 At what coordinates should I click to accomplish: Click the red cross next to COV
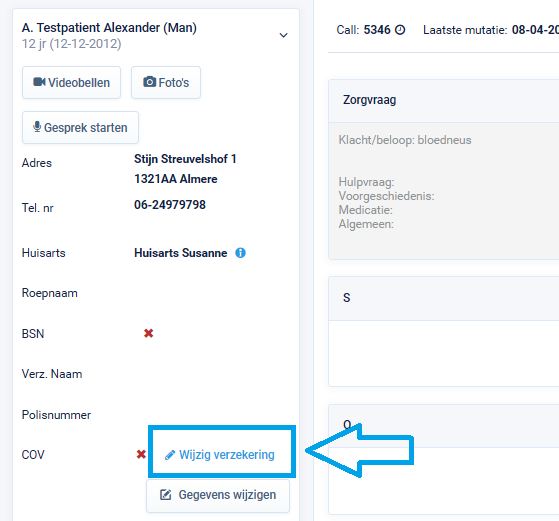(x=141, y=454)
